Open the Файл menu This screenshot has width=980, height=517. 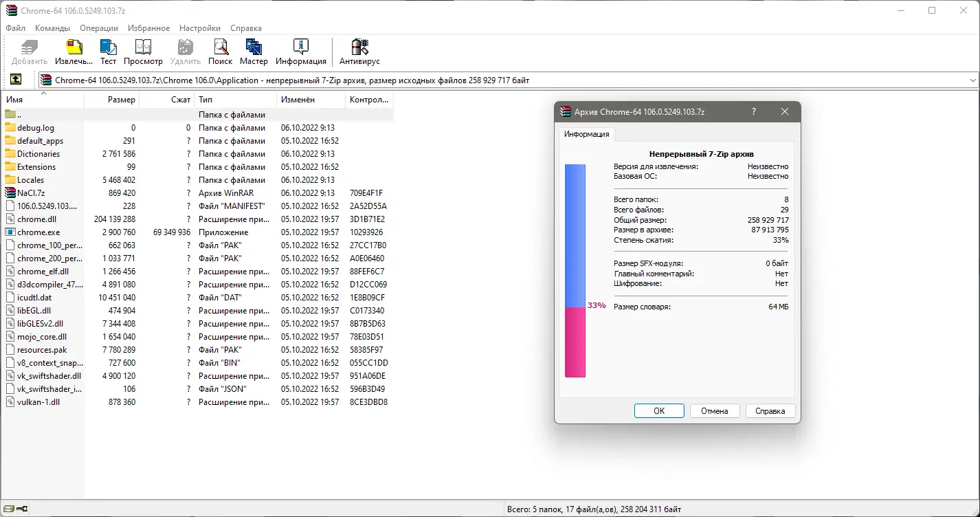click(x=15, y=28)
